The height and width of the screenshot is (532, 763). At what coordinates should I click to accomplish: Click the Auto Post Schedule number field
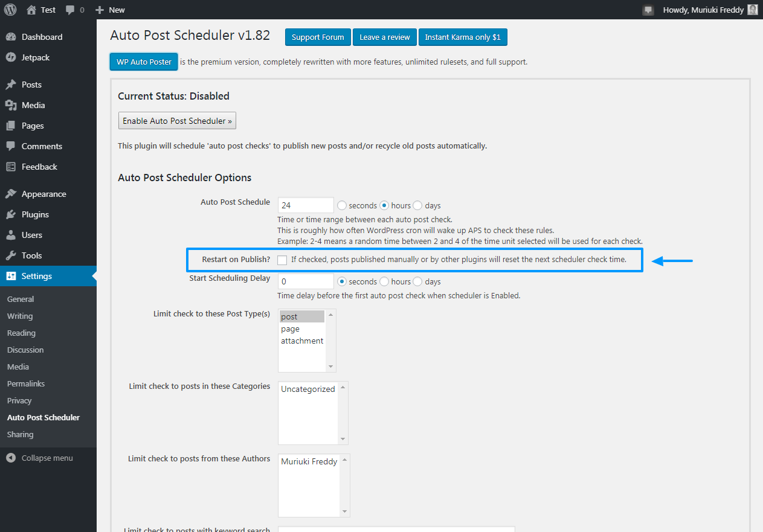pos(306,205)
